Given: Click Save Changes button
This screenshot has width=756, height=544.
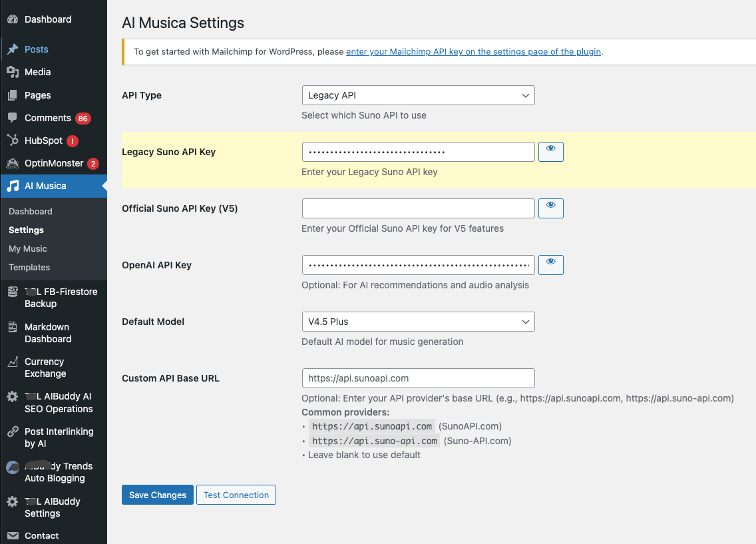Looking at the screenshot, I should pyautogui.click(x=158, y=495).
